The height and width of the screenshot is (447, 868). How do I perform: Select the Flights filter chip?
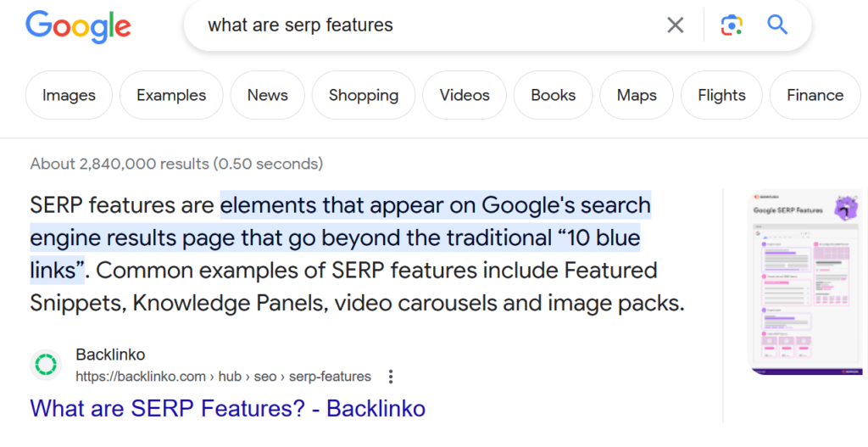click(721, 95)
